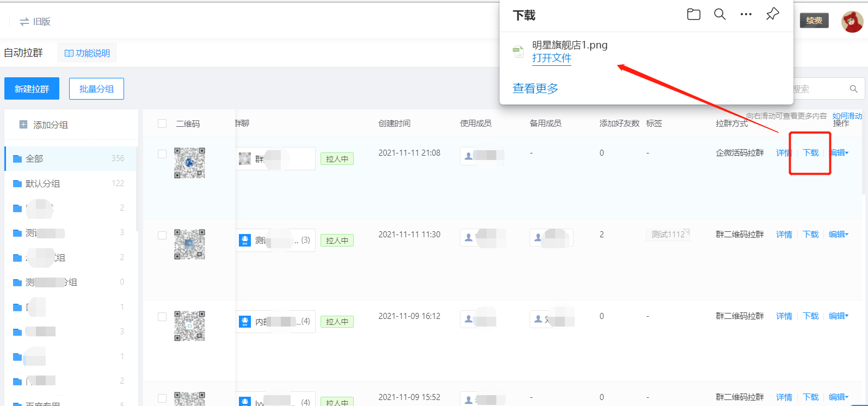This screenshot has width=868, height=406.
Task: Open the user avatar at top right
Action: [x=852, y=21]
